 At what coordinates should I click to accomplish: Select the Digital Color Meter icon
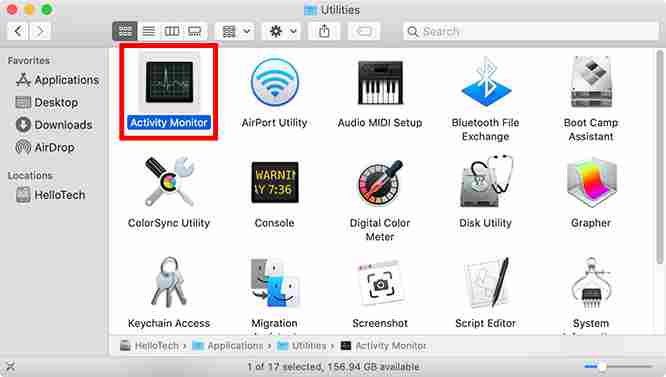tap(380, 182)
